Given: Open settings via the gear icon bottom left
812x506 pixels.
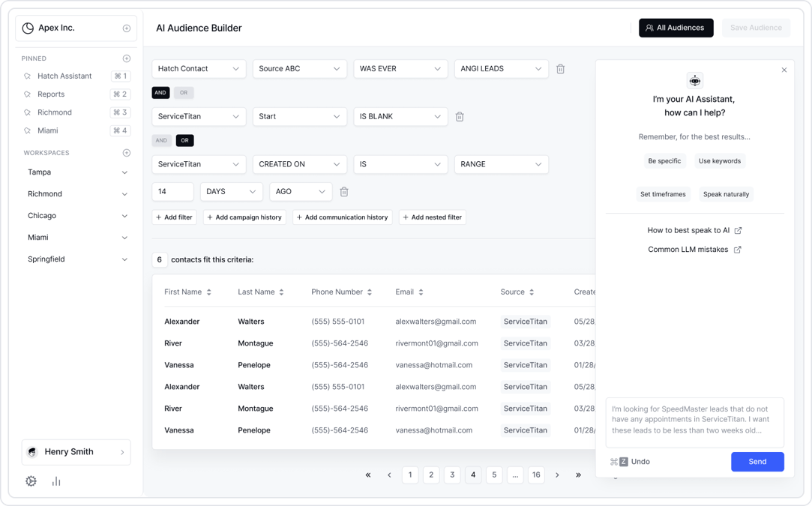Looking at the screenshot, I should click(31, 481).
